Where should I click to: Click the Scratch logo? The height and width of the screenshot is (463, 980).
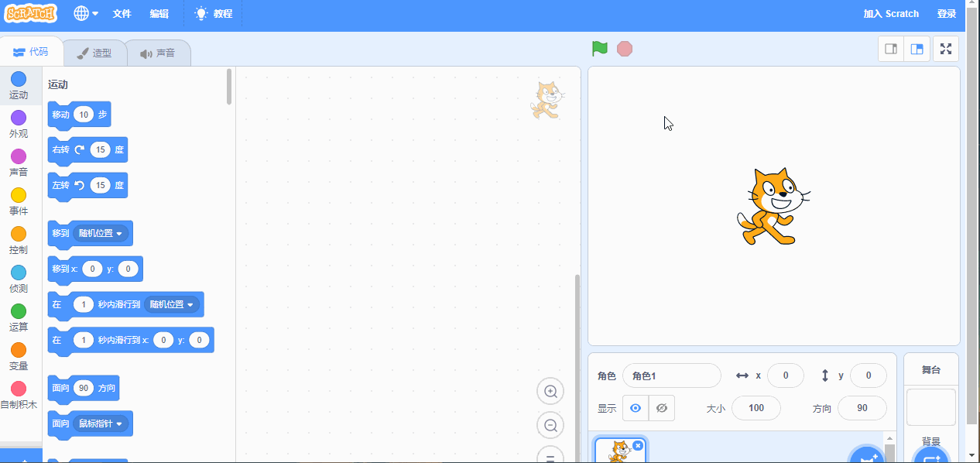pyautogui.click(x=32, y=13)
